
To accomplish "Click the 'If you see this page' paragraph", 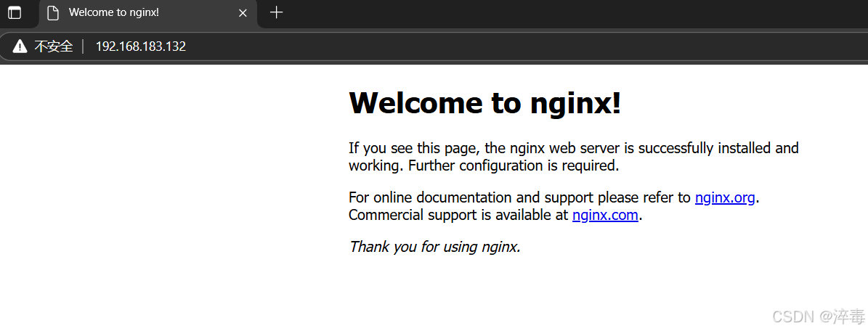I will 574,157.
